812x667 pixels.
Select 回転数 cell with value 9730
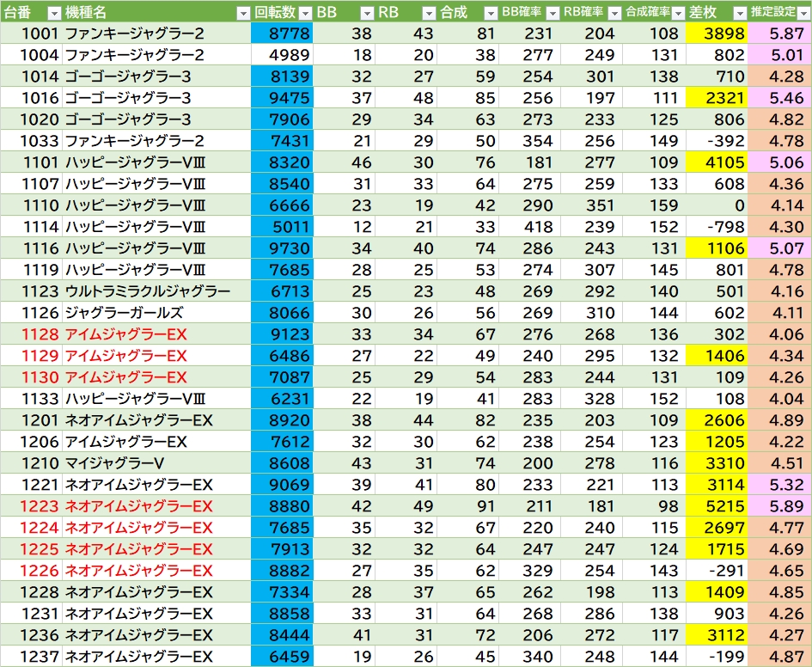pyautogui.click(x=282, y=248)
